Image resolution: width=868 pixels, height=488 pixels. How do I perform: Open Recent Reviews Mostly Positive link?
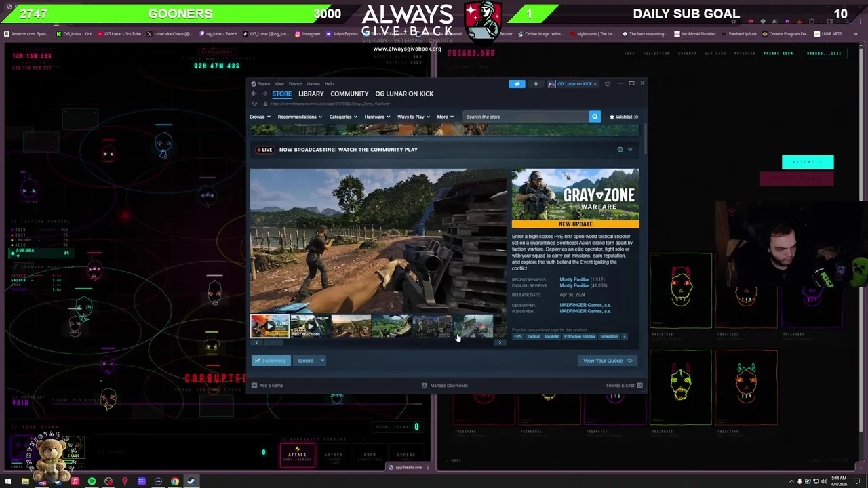[x=574, y=279]
